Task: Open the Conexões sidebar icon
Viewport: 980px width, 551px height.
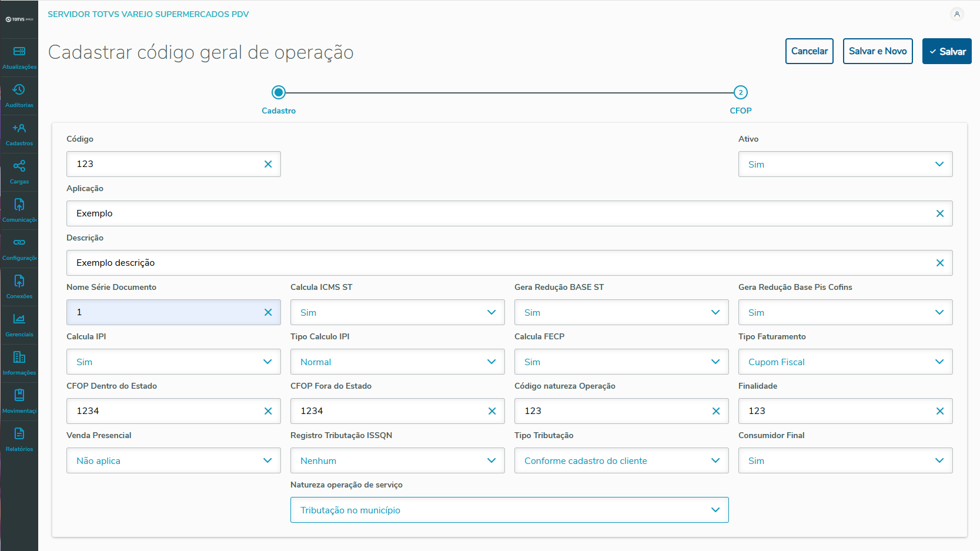Action: [19, 281]
